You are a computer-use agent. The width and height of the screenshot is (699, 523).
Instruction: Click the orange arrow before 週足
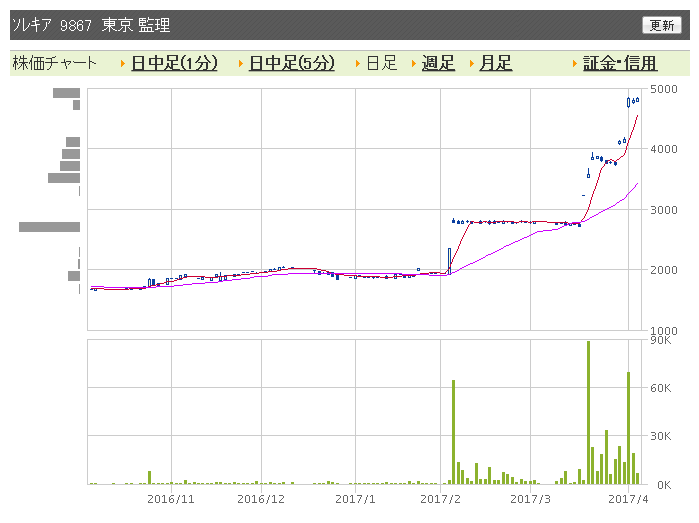(414, 64)
